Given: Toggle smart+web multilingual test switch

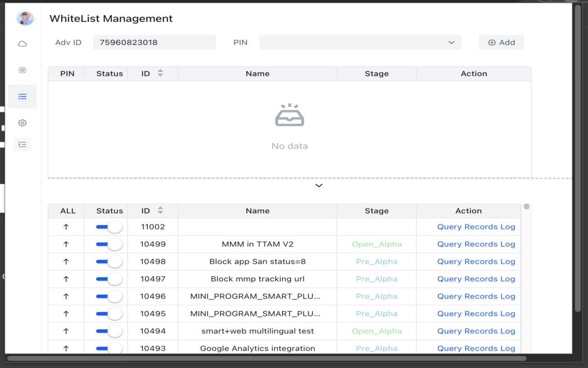Looking at the screenshot, I should point(109,331).
